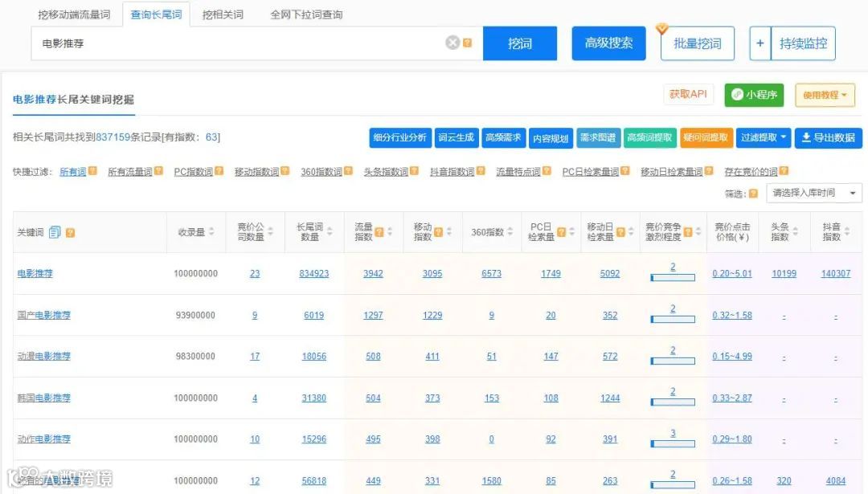Viewport: 868px width, 494px height.
Task: Click the help icon beside PC日检索量词
Action: (625, 171)
